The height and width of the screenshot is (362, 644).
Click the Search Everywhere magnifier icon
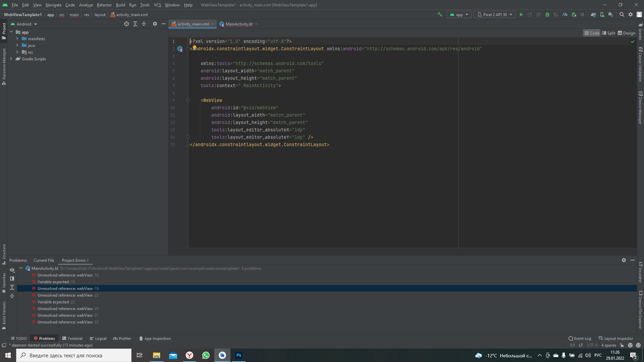tap(622, 14)
